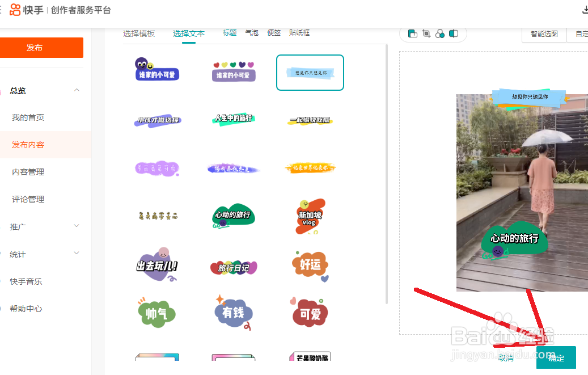This screenshot has width=588, height=375.
Task: Choose the 好运 cloud sticker
Action: 310,265
